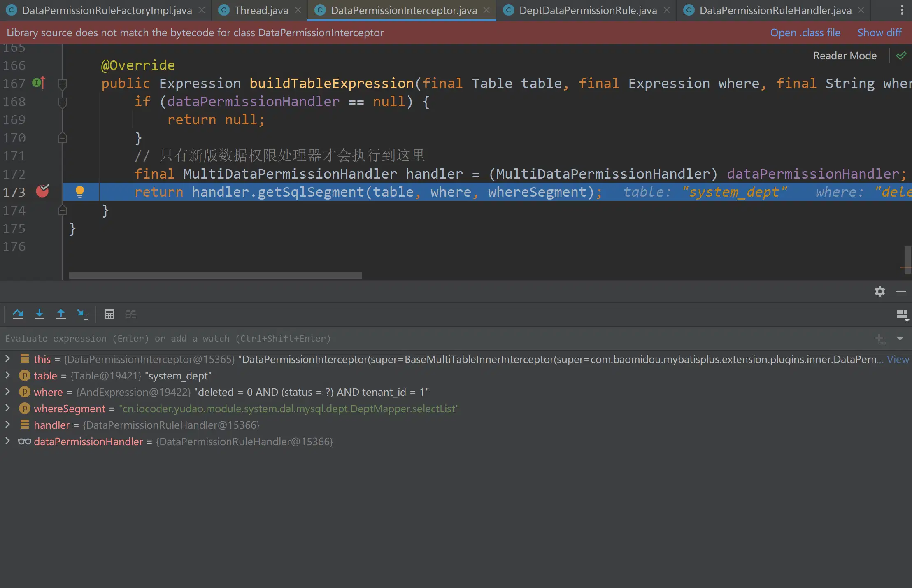Image resolution: width=912 pixels, height=588 pixels.
Task: Switch to the Thread.java tab
Action: (x=261, y=10)
